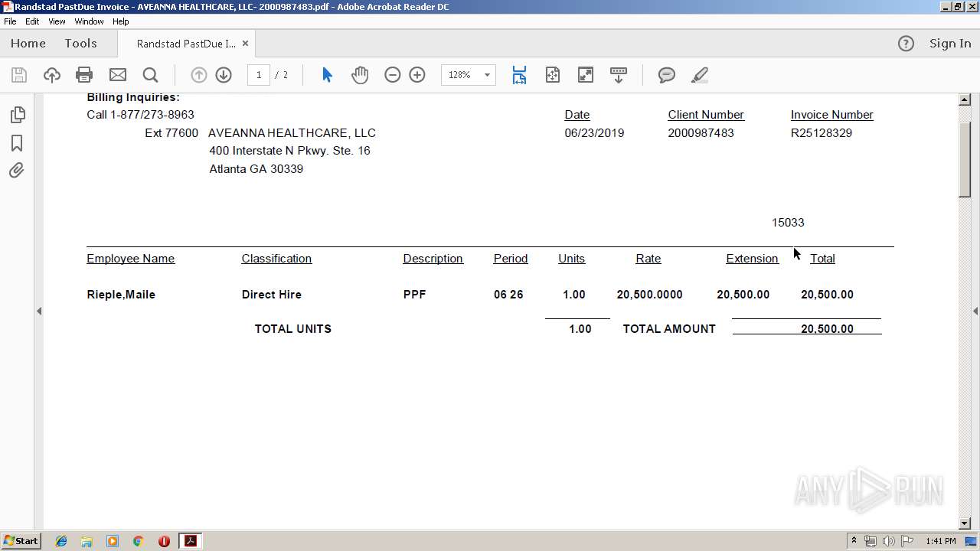Click the rate 20,500.0000 value
This screenshot has height=551, width=980.
(x=649, y=295)
